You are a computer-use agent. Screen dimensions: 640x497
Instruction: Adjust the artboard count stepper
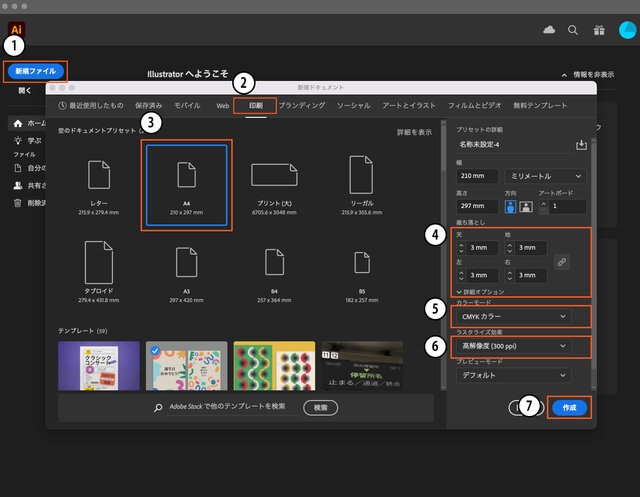point(544,206)
